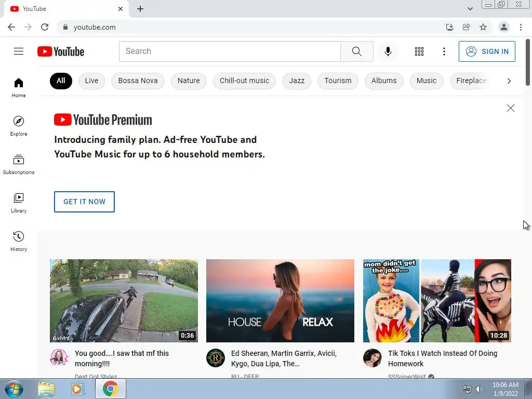Select the Albums chip

[x=384, y=81]
